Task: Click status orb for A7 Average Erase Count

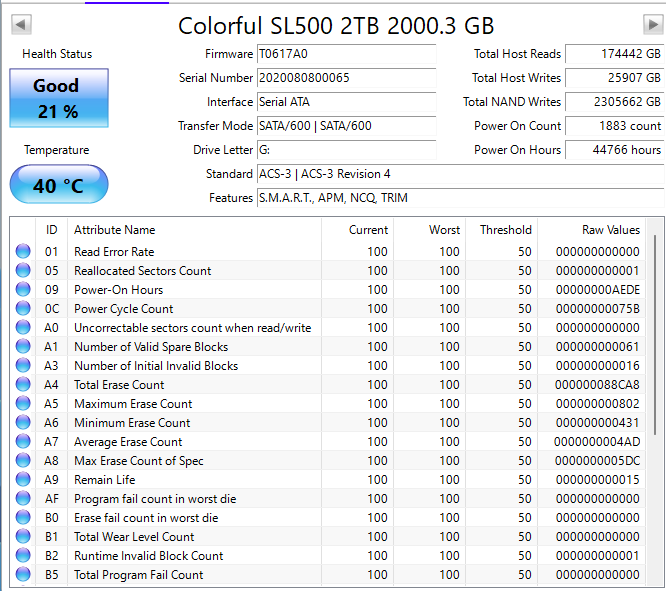Action: click(x=23, y=441)
